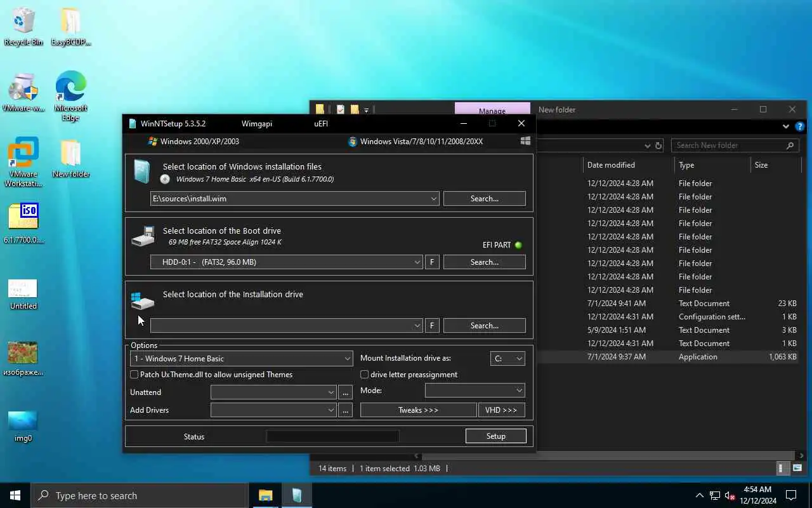Image resolution: width=812 pixels, height=508 pixels.
Task: Expand the HDD-0:1 boot drive dropdown
Action: click(x=417, y=262)
